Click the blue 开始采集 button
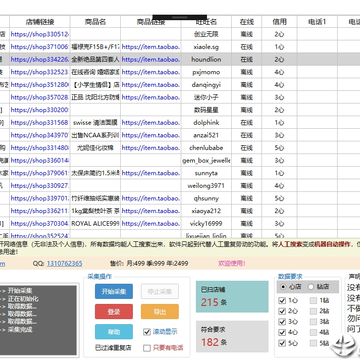Viewport: 360px width, 360px height. pyautogui.click(x=114, y=291)
